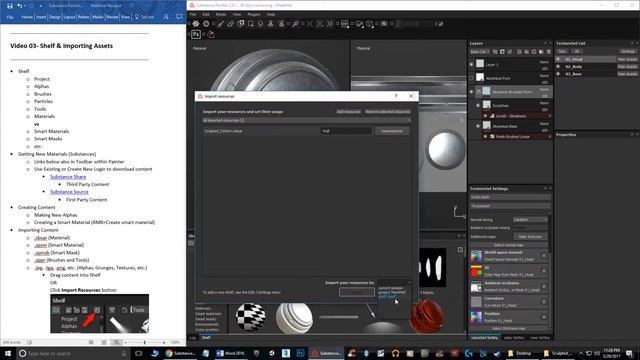
Task: Select the Material picker tool icon
Action: pos(295,24)
